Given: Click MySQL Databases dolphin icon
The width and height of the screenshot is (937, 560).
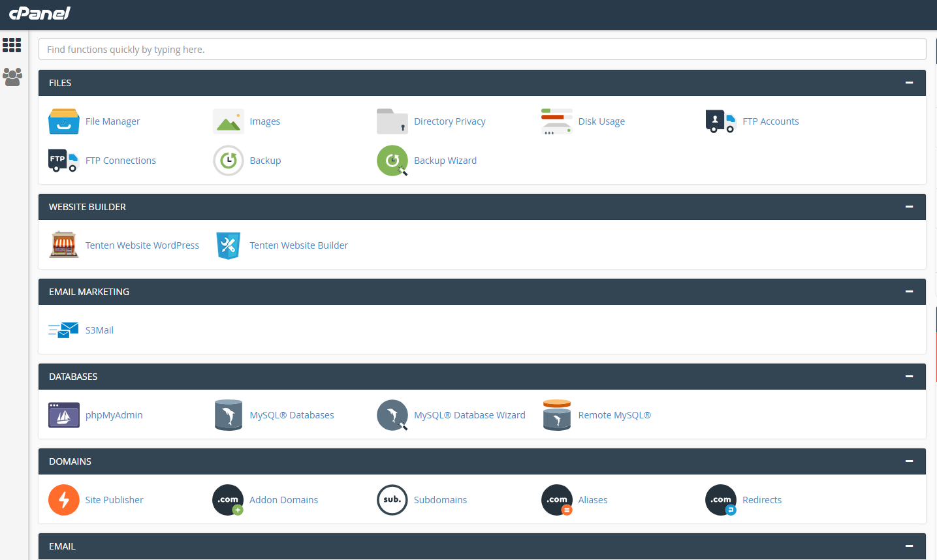Looking at the screenshot, I should (229, 415).
